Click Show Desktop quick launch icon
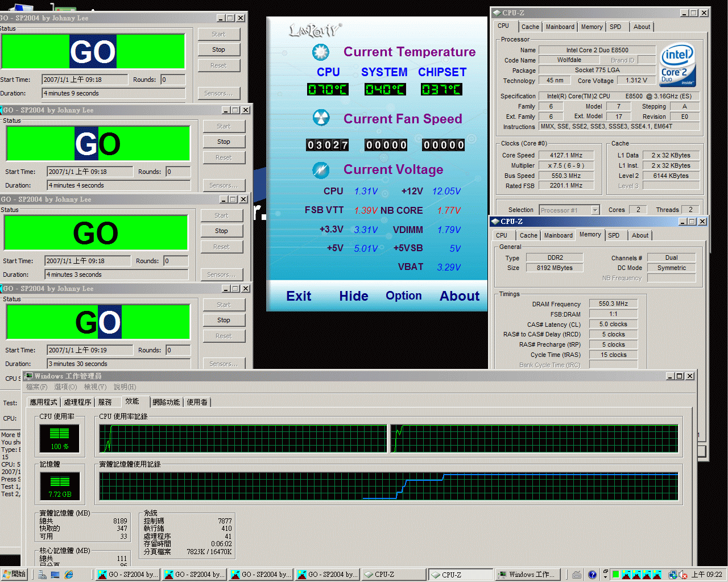 point(55,575)
